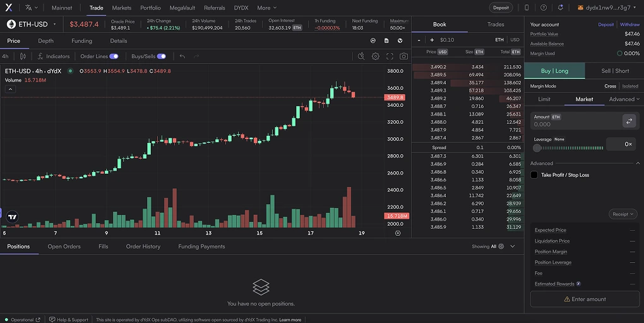
Task: Switch to the Details tab
Action: coord(118,40)
